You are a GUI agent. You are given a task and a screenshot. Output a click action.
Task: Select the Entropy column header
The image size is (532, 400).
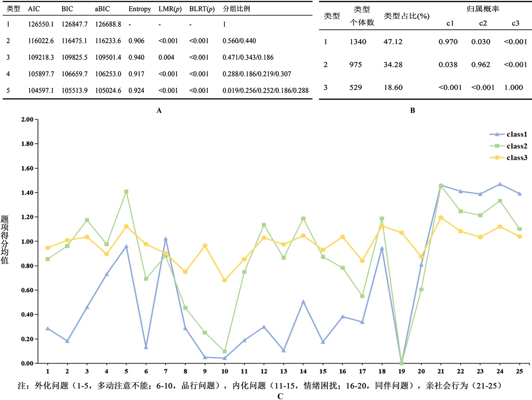(x=140, y=9)
